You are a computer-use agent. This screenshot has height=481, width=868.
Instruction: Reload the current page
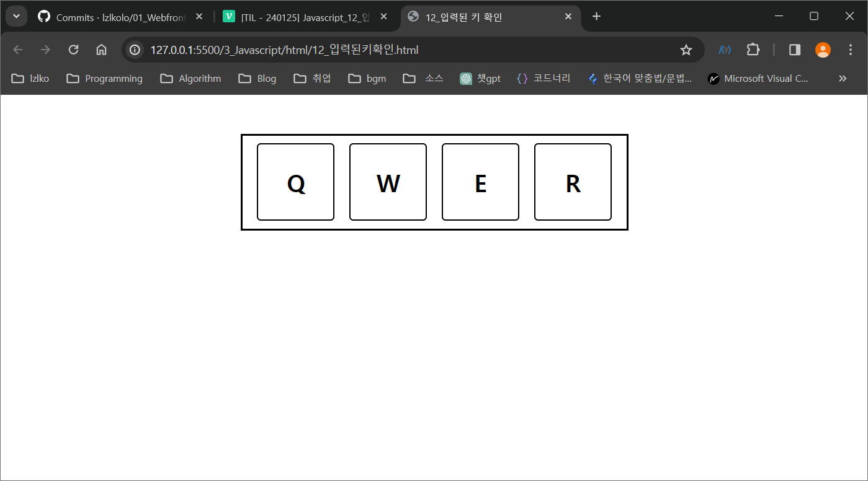(x=73, y=50)
